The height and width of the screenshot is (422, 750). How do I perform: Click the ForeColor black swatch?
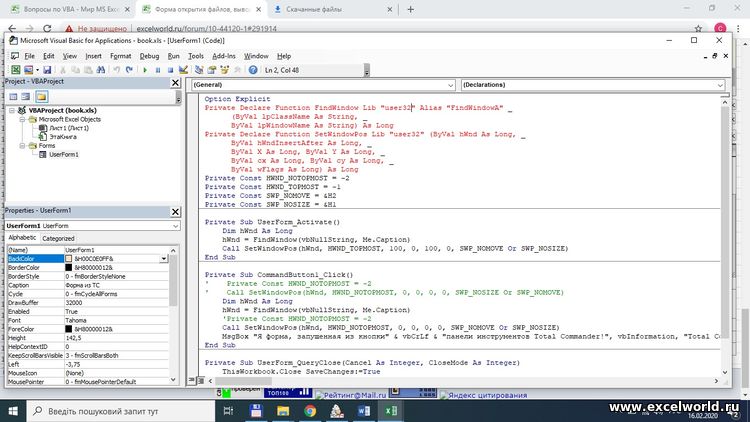point(68,329)
